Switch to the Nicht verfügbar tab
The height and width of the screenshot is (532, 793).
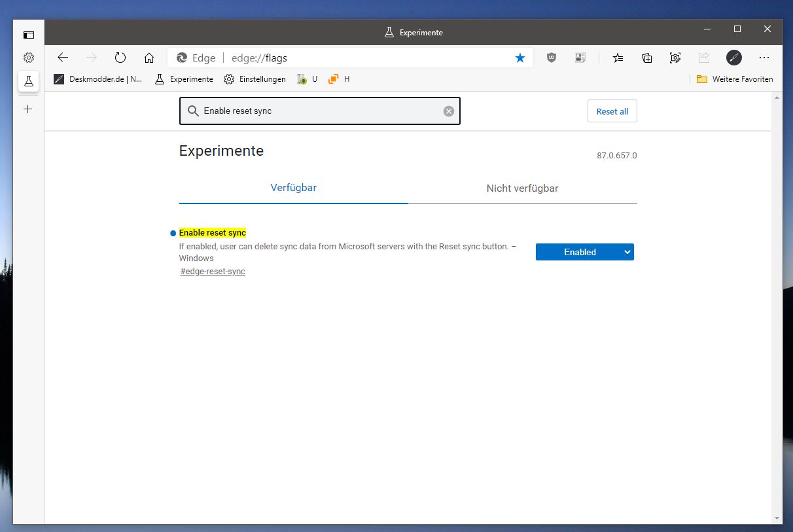click(x=522, y=188)
